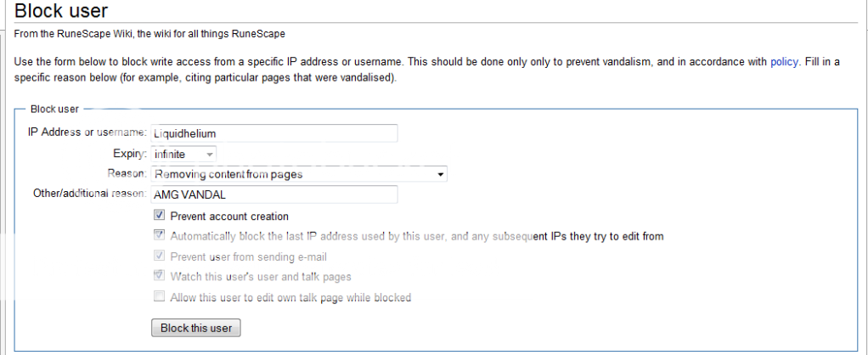Image resolution: width=868 pixels, height=355 pixels.
Task: Click the IP Address or username field
Action: coord(273,133)
